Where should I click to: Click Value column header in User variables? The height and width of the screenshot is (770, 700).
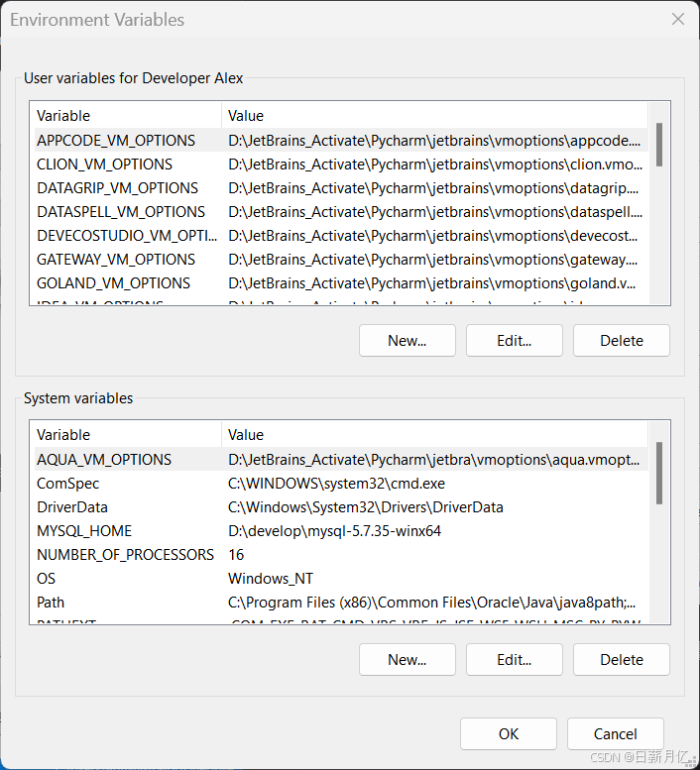pyautogui.click(x=435, y=116)
